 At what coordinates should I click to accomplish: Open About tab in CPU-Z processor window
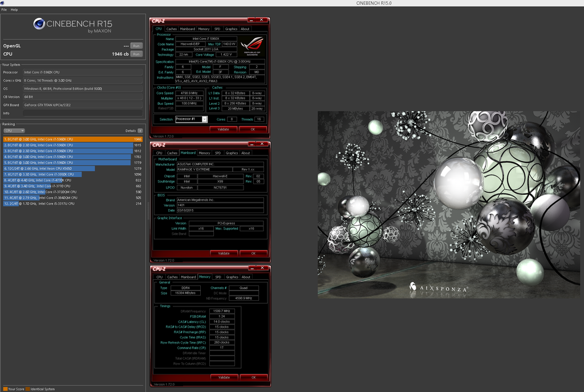pos(245,28)
